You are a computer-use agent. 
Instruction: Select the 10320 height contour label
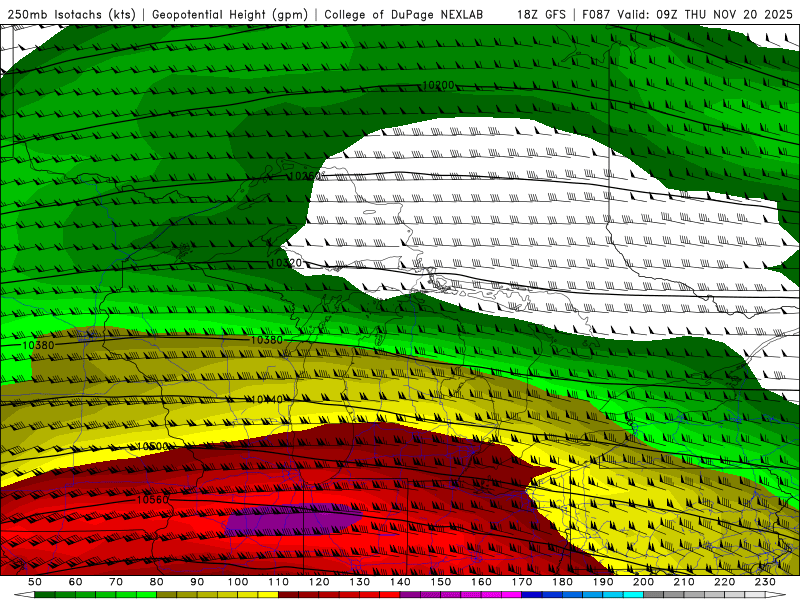(x=285, y=263)
